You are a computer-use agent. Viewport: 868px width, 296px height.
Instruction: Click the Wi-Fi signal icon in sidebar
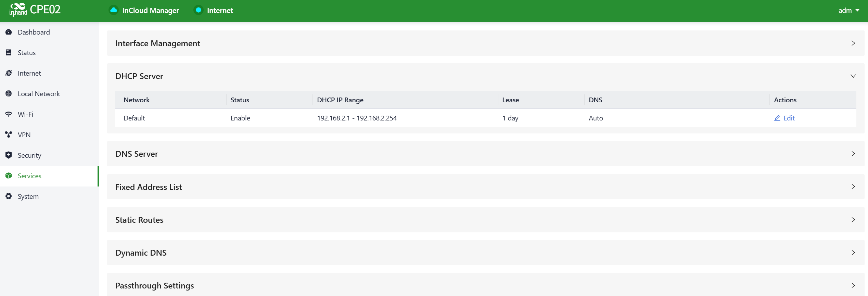9,114
